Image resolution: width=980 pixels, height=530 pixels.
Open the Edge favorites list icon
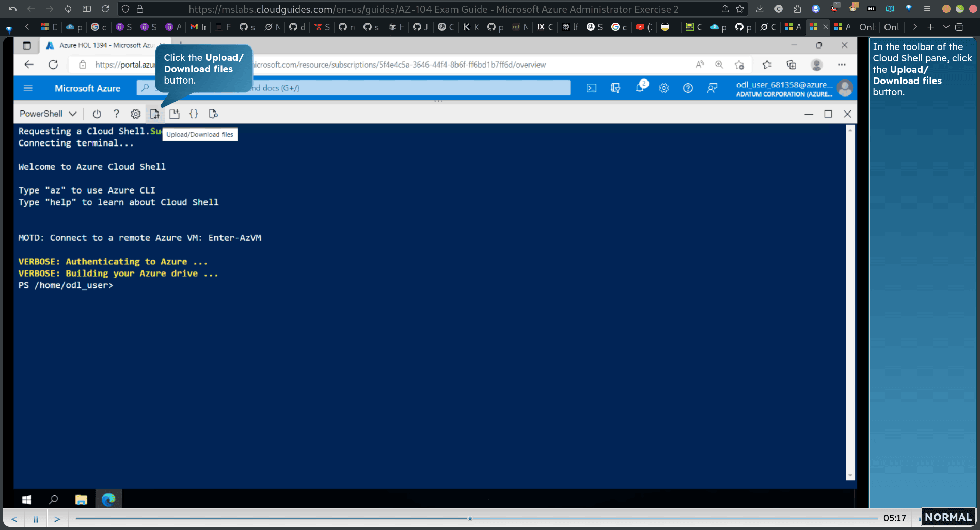(x=767, y=65)
